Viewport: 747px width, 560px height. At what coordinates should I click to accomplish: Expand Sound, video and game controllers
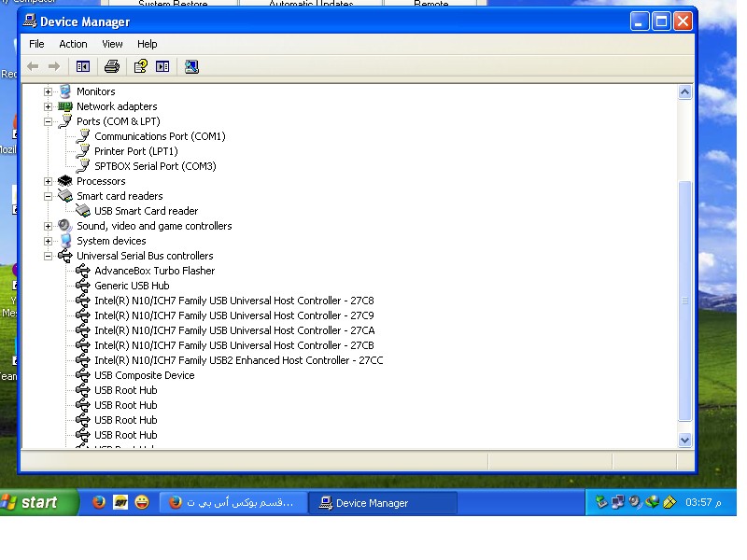click(49, 226)
